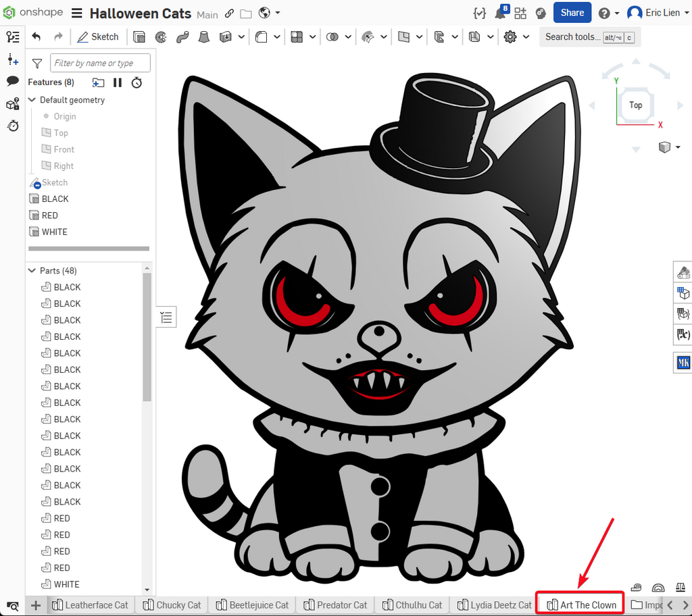The height and width of the screenshot is (616, 692).
Task: Select the Plane tool
Action: (403, 36)
